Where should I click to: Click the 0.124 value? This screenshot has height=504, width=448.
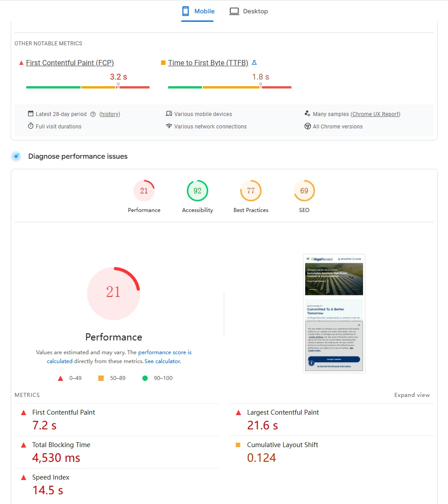point(262,458)
